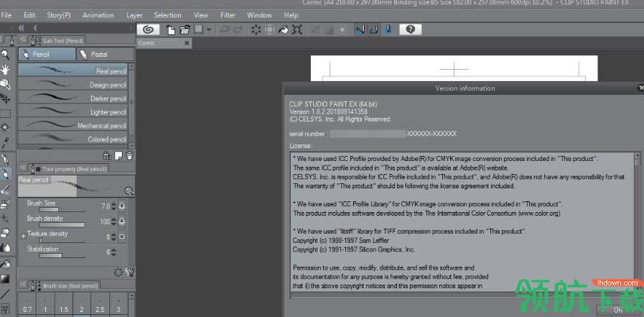Select the Blend tool in toolbox
644x317 pixels.
(5, 248)
